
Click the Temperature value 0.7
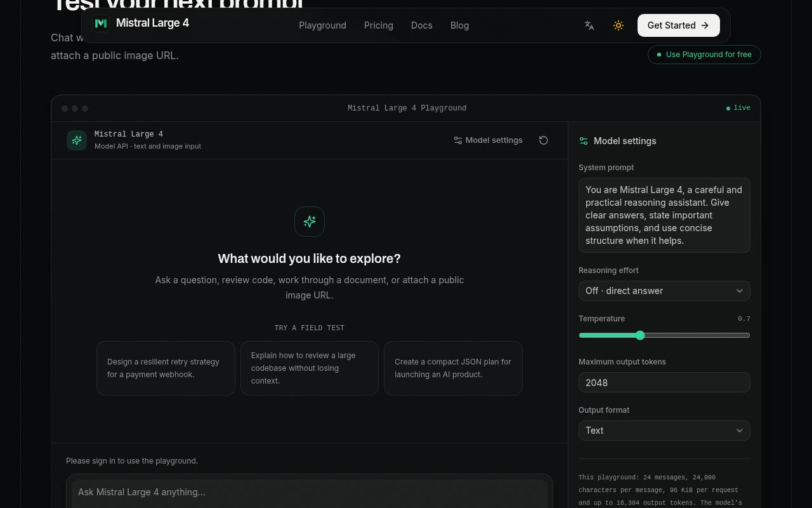(x=744, y=319)
